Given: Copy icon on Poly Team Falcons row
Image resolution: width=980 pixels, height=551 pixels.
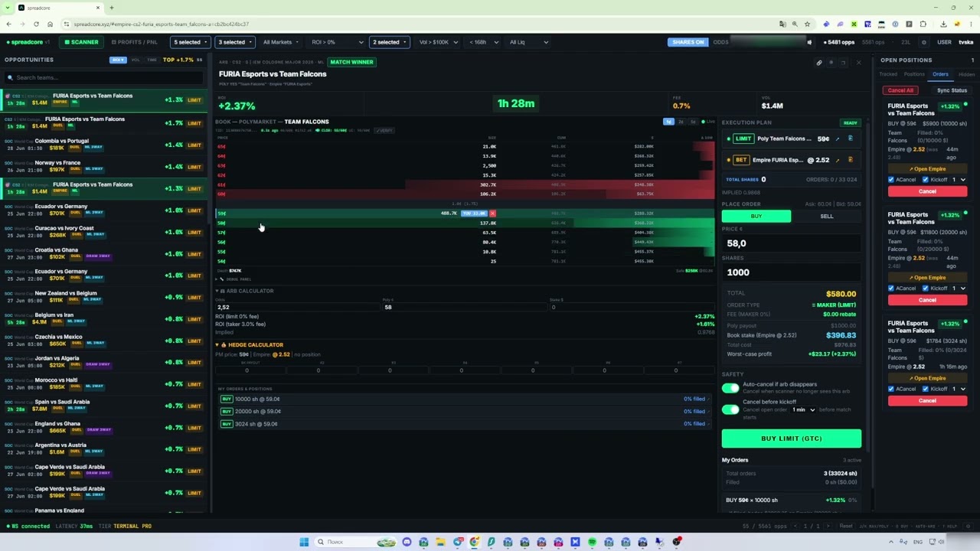Looking at the screenshot, I should pos(850,139).
